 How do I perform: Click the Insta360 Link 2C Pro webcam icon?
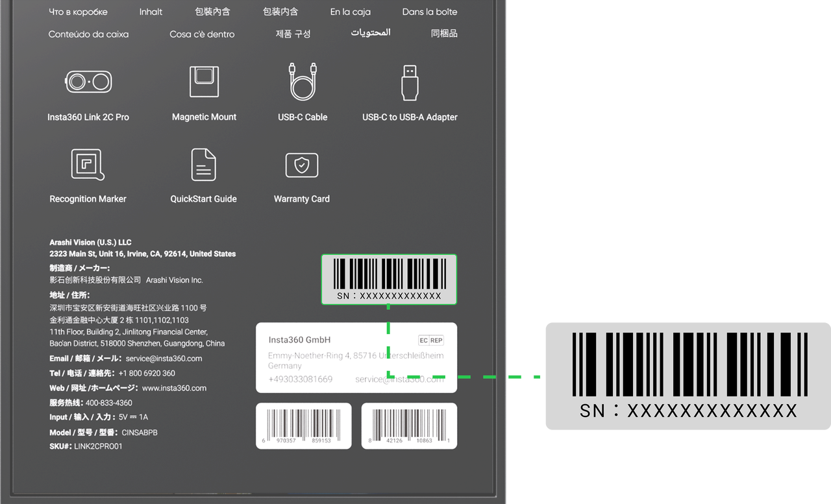pyautogui.click(x=88, y=82)
